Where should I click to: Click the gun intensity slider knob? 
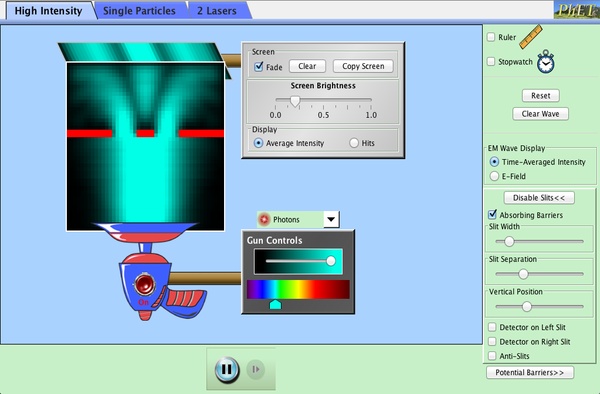[331, 261]
